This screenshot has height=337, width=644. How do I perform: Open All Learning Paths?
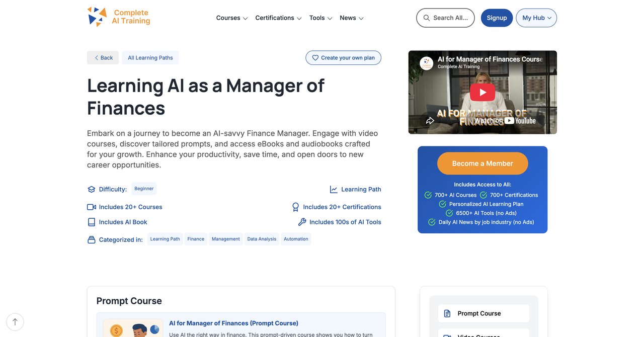point(150,58)
